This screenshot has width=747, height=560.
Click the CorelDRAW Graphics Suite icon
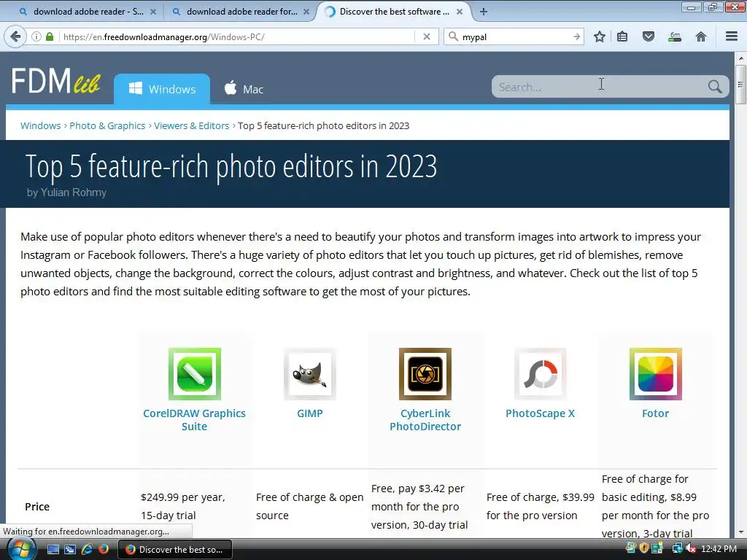[x=194, y=374]
